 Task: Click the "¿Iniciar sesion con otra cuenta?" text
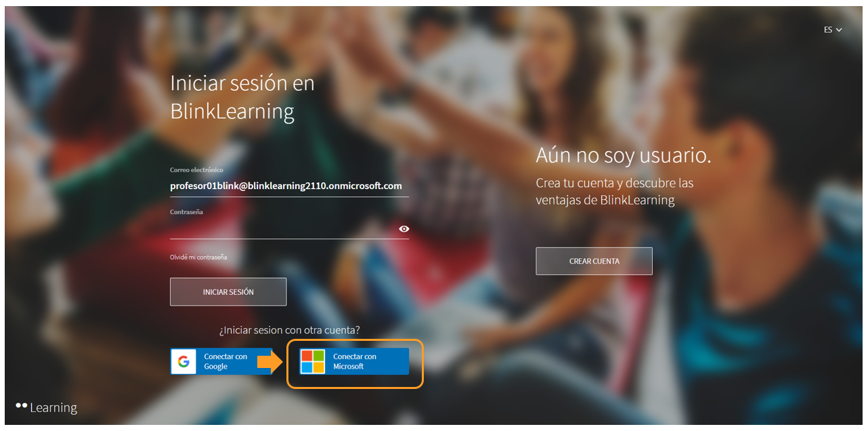click(x=289, y=331)
